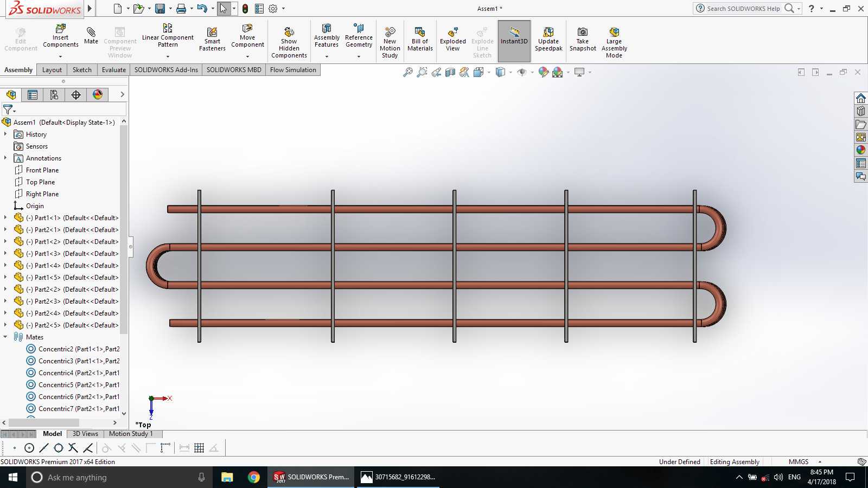This screenshot has width=868, height=488.
Task: Open the Design Library task pane
Action: point(861,111)
